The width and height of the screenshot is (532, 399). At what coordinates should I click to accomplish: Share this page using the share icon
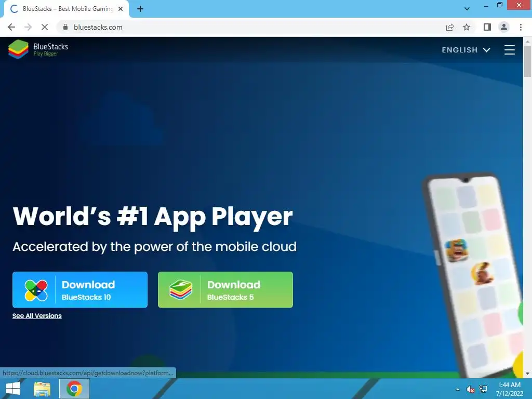coord(450,27)
